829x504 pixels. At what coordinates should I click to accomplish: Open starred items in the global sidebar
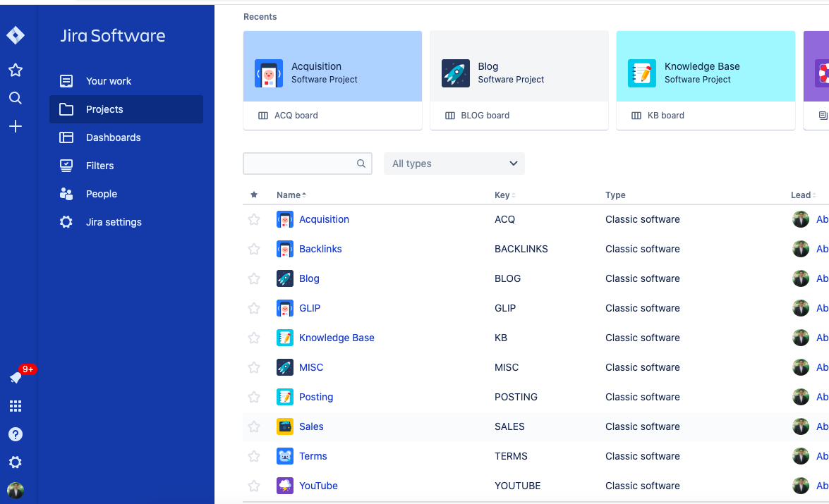coord(16,70)
